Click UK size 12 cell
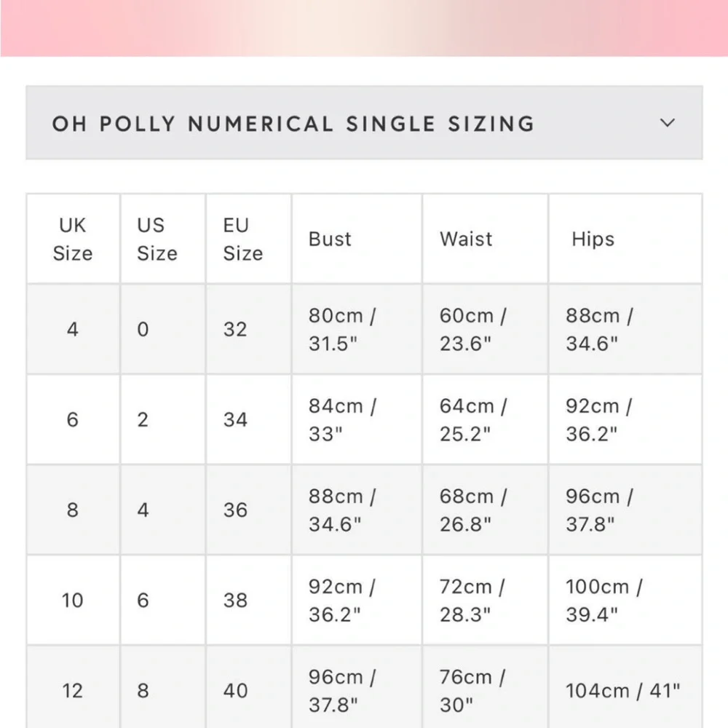This screenshot has width=728, height=728. tap(74, 690)
